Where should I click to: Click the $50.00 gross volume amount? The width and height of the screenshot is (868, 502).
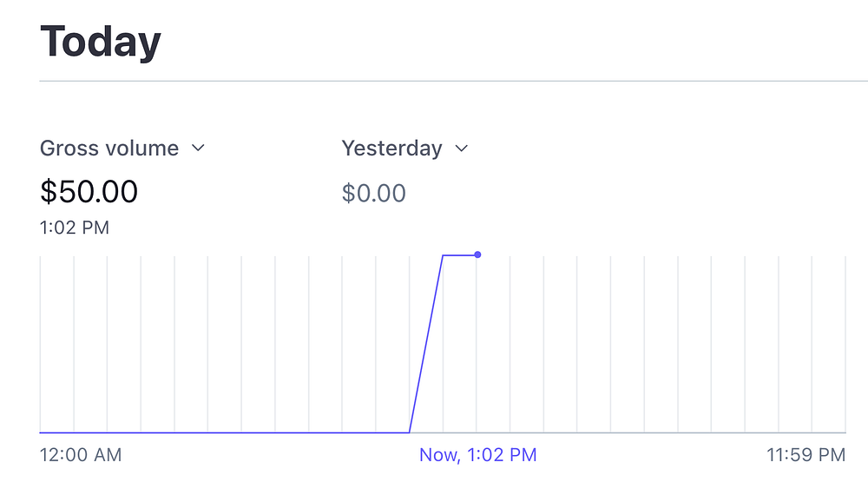click(89, 192)
